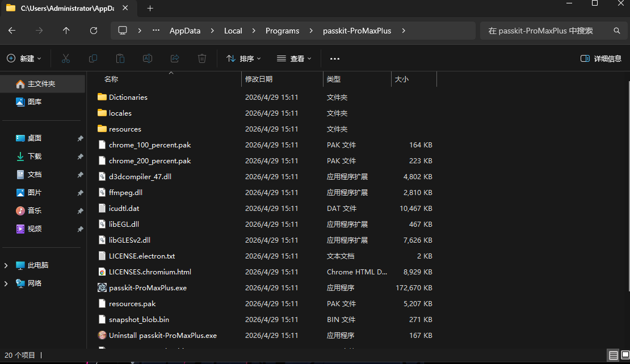Click the Share icon in toolbar
Viewport: 630px width, 364px height.
click(x=175, y=58)
